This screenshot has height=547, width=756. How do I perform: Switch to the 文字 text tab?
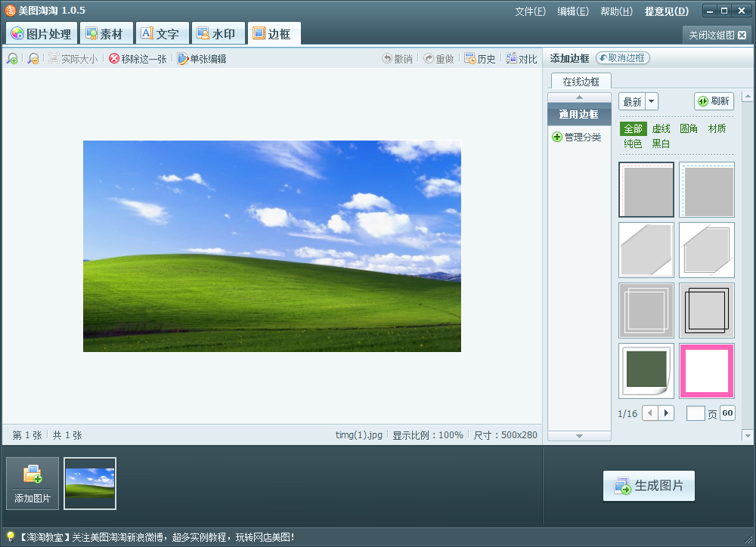coord(163,33)
